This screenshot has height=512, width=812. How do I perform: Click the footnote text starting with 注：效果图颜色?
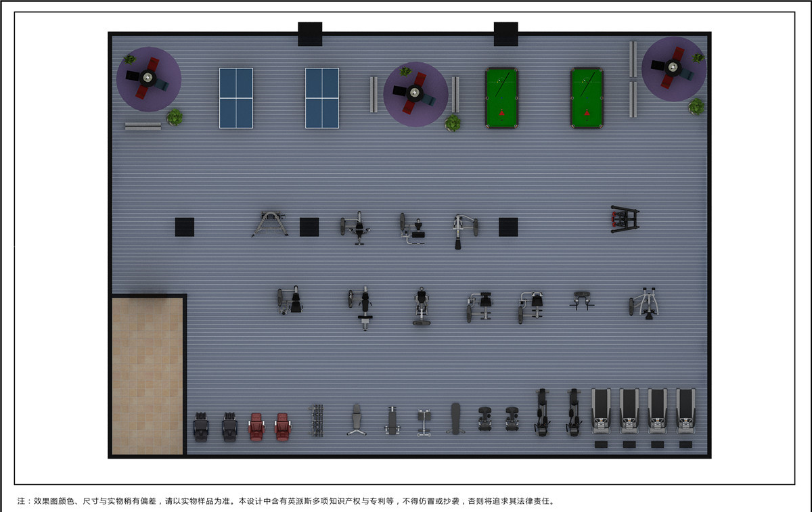coord(286,502)
